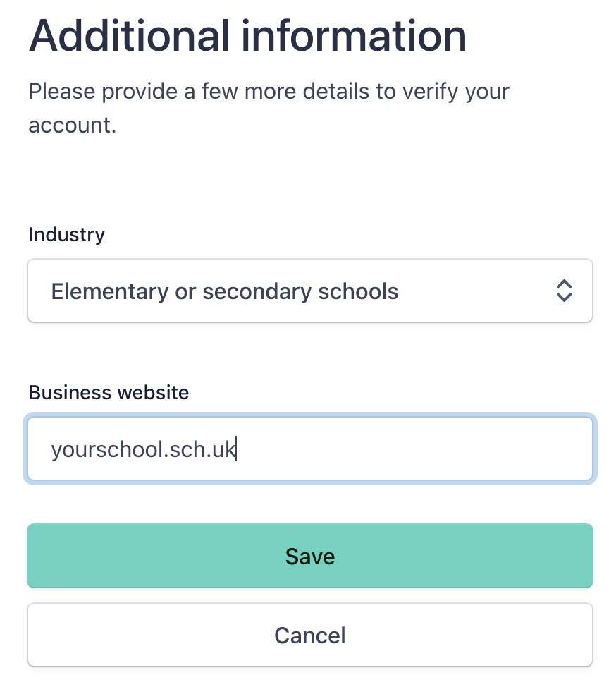Click the 'Additional information' heading
The image size is (616, 687).
248,36
